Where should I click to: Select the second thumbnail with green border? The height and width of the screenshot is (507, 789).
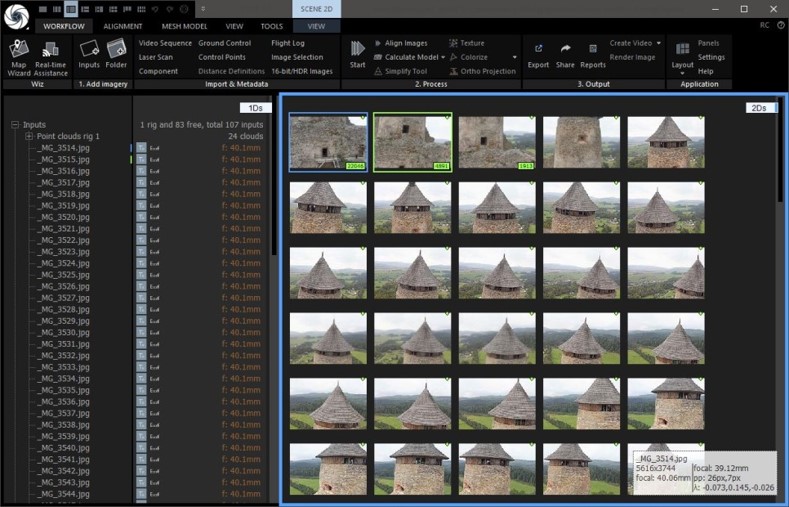click(x=412, y=142)
